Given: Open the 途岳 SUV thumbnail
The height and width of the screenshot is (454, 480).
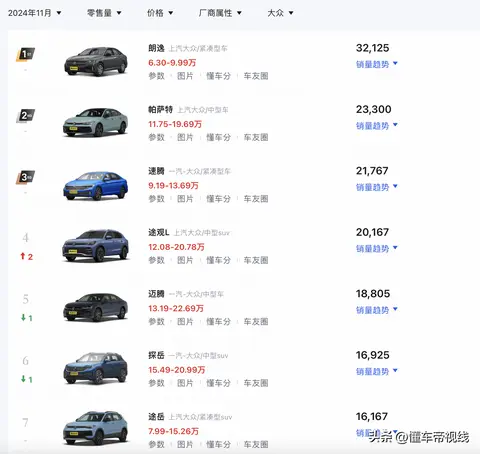Looking at the screenshot, I should click(x=96, y=428).
